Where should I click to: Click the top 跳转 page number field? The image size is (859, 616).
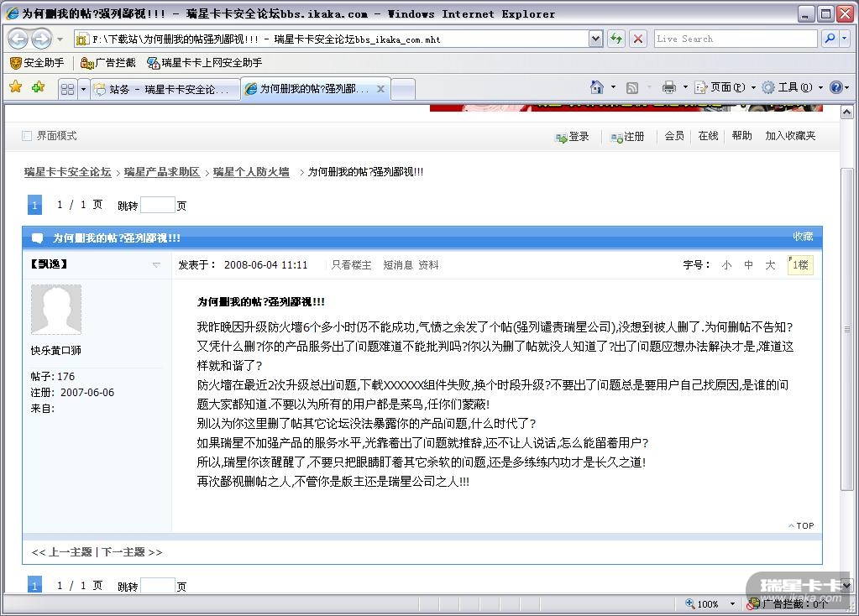tap(158, 205)
